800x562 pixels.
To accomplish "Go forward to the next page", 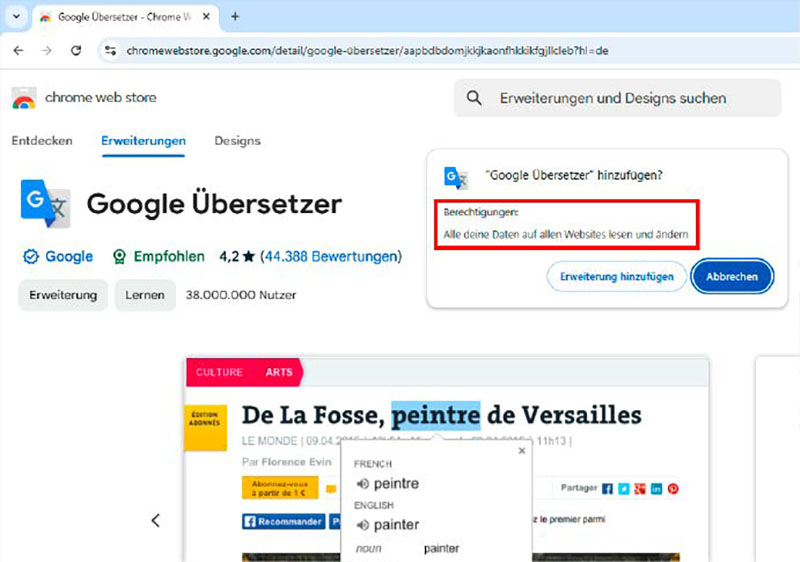I will 47,50.
